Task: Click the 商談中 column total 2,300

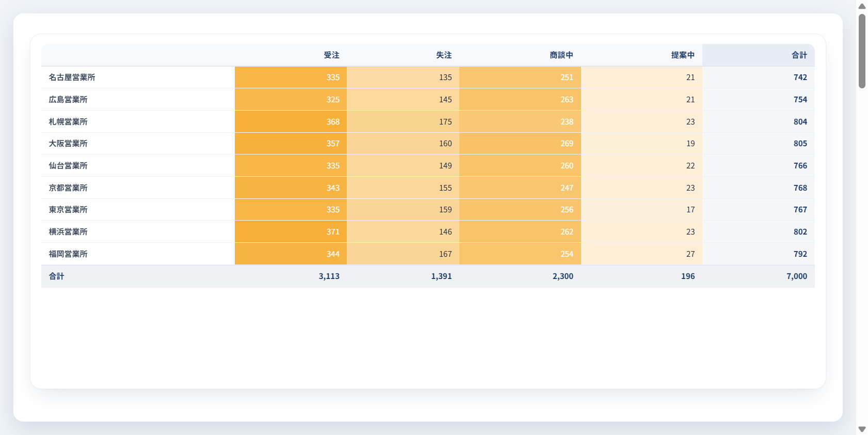Action: (x=520, y=276)
